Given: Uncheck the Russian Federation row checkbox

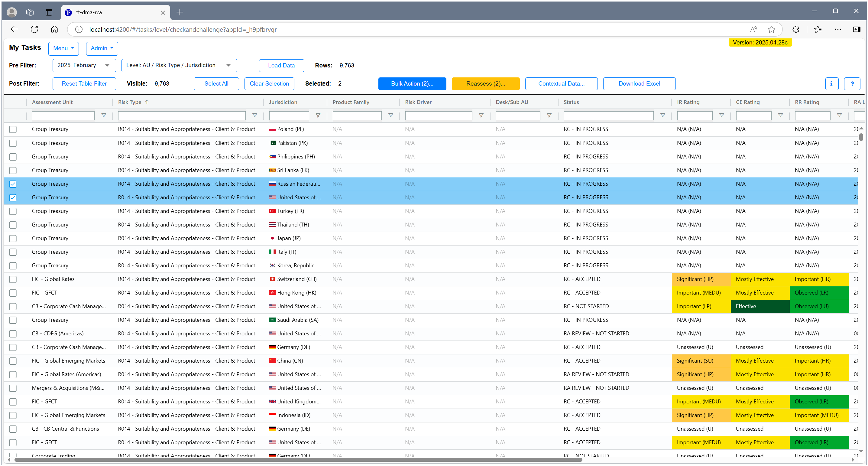Looking at the screenshot, I should pos(13,184).
